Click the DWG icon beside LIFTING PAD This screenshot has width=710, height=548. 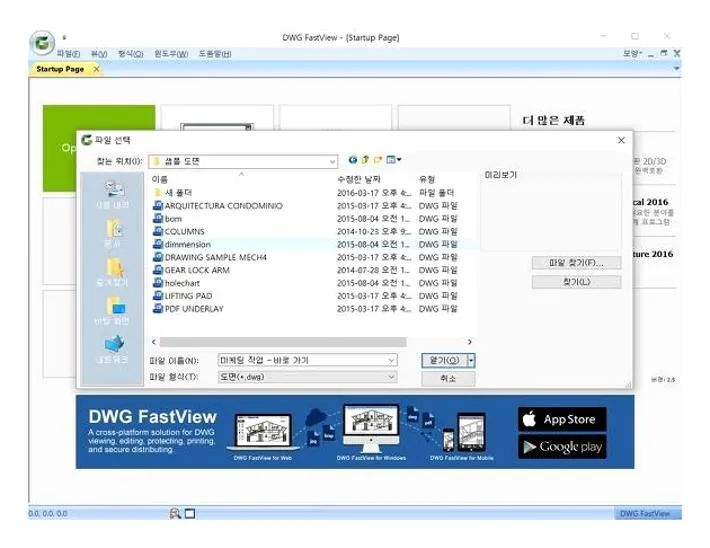tap(158, 296)
